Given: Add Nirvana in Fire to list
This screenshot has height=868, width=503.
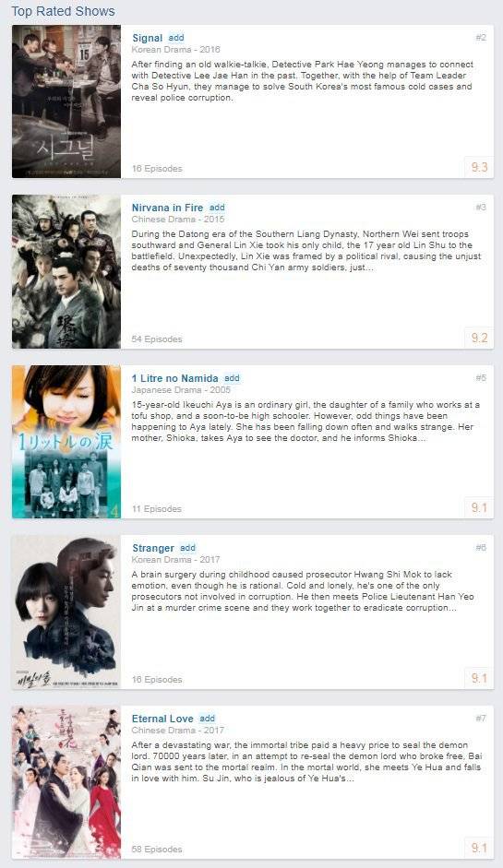Looking at the screenshot, I should (217, 208).
